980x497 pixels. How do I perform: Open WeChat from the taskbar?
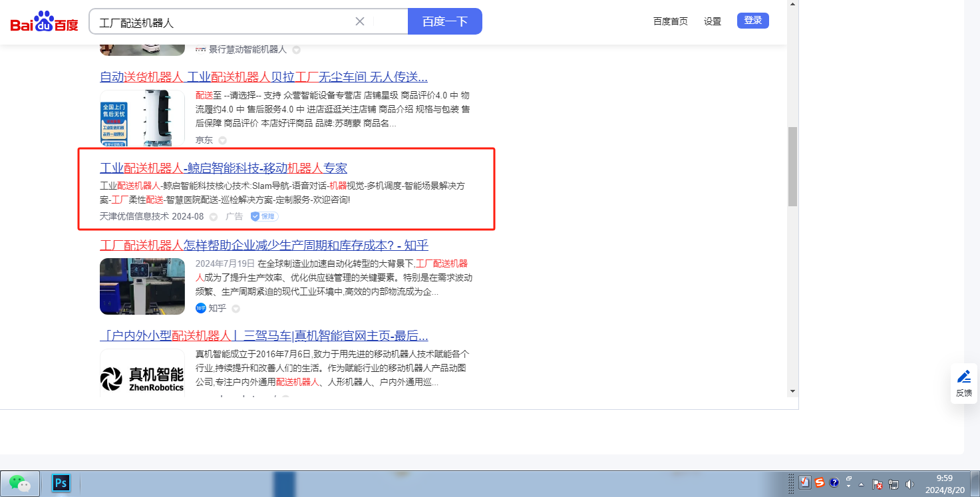click(x=20, y=483)
